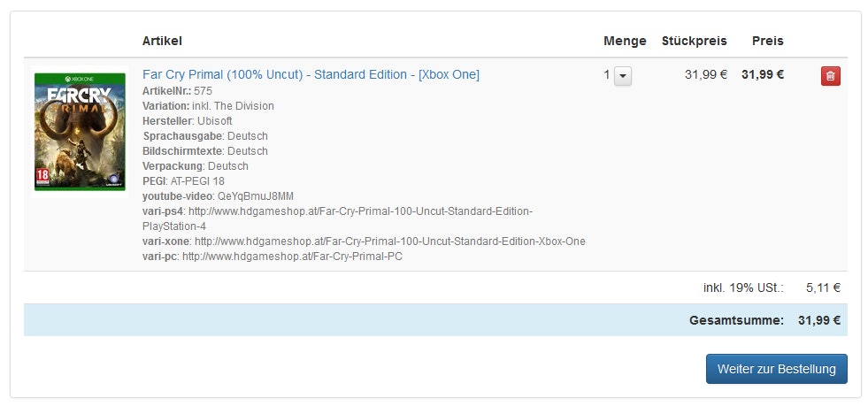
Task: Click the inkl. 19% USt. label
Action: tap(743, 287)
